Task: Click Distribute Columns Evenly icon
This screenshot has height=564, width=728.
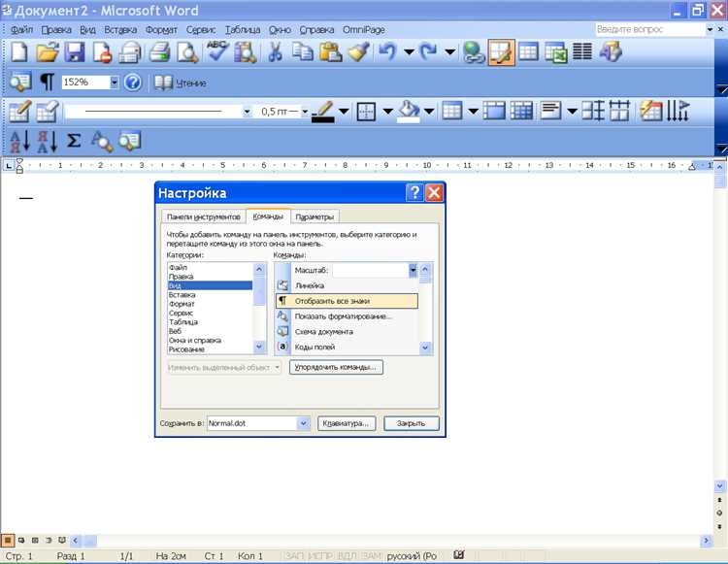Action: click(620, 112)
